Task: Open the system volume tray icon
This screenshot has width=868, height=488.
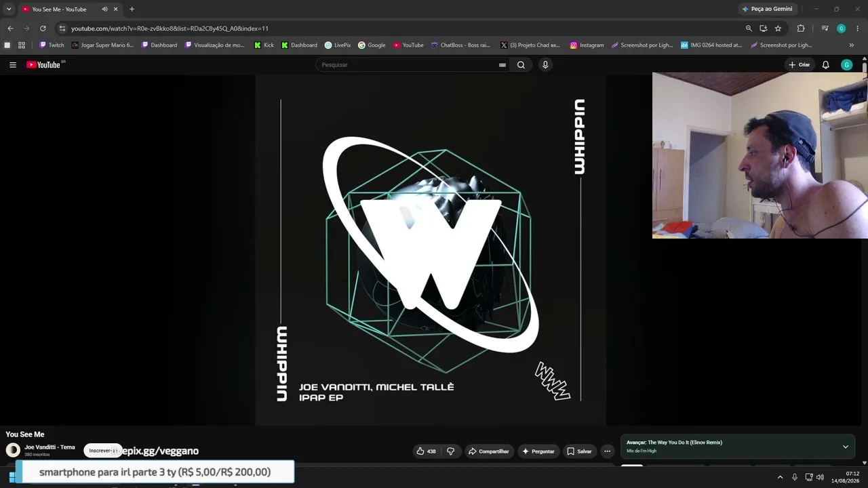Action: click(x=821, y=477)
